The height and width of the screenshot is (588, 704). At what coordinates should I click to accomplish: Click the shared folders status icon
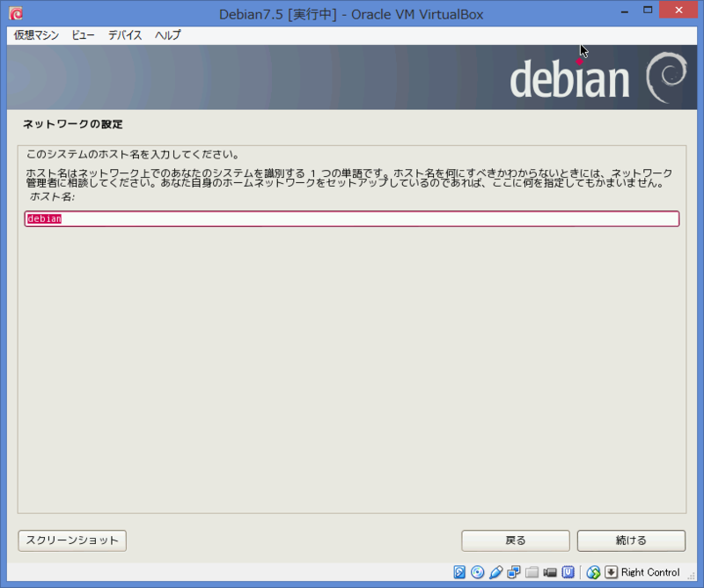coord(532,572)
